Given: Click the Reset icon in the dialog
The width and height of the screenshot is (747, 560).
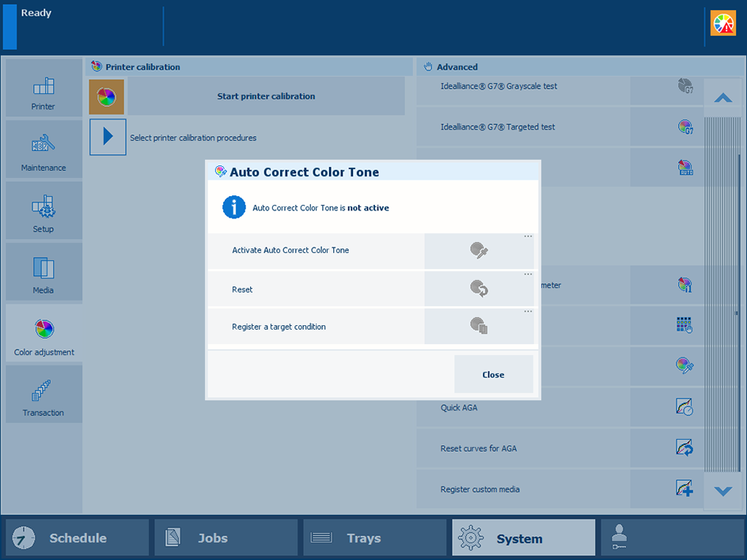Looking at the screenshot, I should (479, 289).
